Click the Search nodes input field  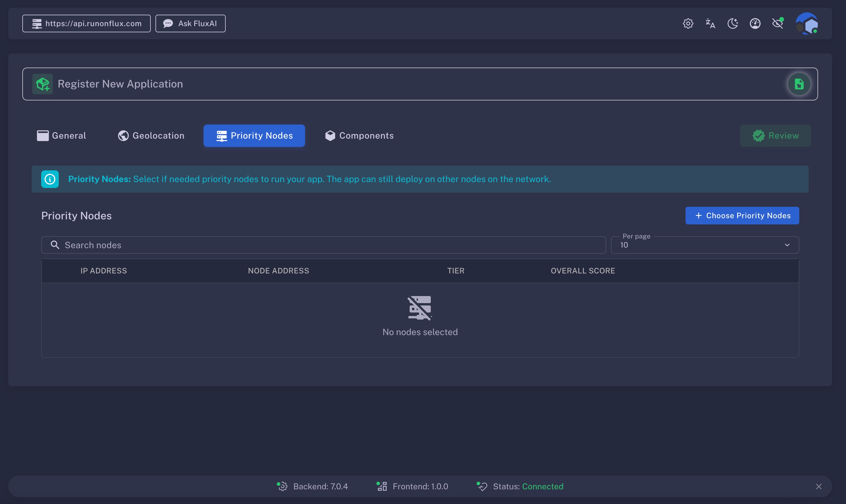point(323,245)
